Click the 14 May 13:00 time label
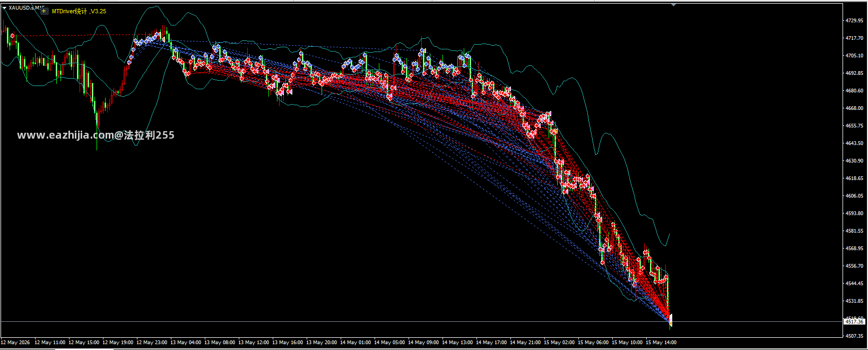868x350 pixels. tap(457, 343)
